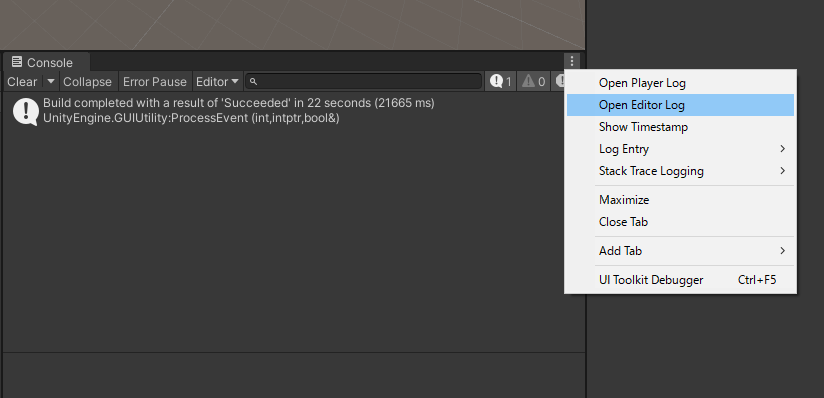Open the Clear options dropdown arrow
The width and height of the screenshot is (824, 398).
click(x=51, y=81)
